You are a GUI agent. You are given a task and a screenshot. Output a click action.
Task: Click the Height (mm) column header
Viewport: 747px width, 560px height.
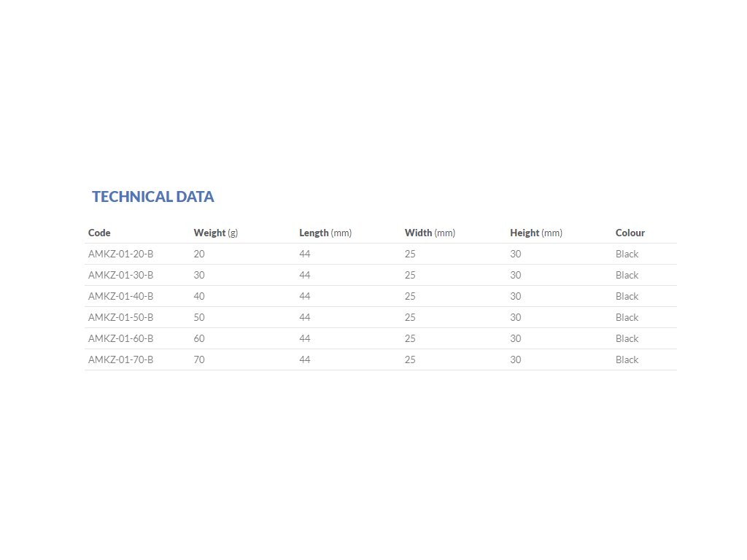[x=535, y=233]
